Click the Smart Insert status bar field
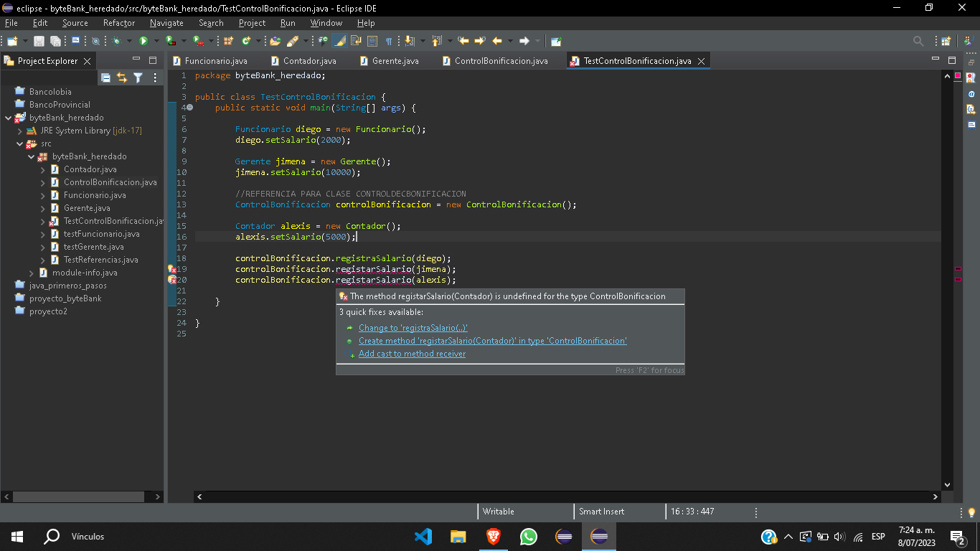Screen dimensions: 980x551 601,512
